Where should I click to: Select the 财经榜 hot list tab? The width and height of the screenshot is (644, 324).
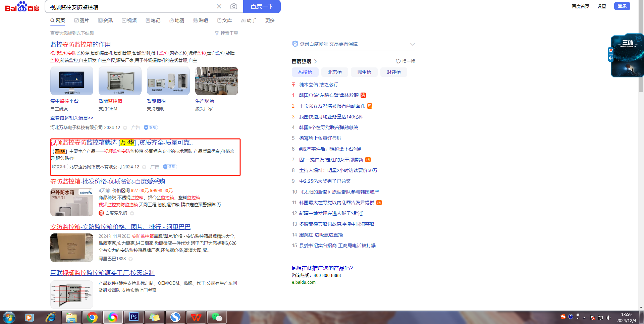(x=393, y=72)
